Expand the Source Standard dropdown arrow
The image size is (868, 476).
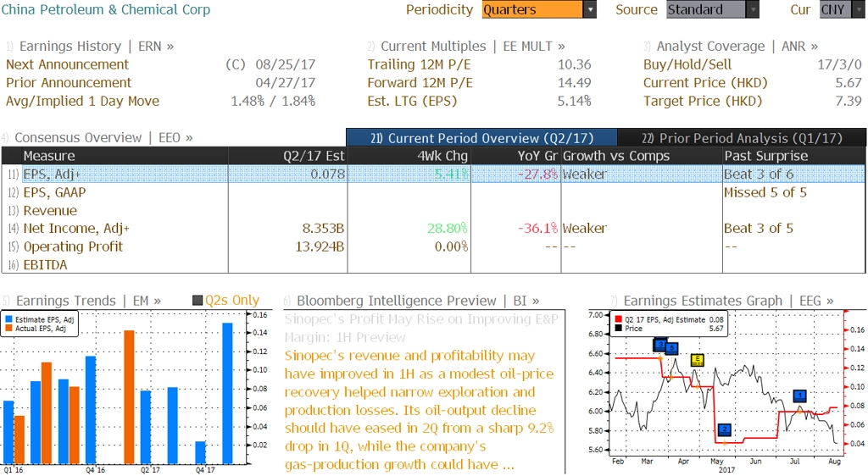click(x=753, y=9)
